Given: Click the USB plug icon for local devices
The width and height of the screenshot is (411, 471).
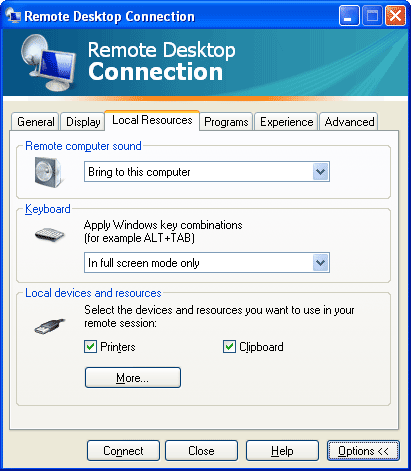Looking at the screenshot, I should point(50,326).
